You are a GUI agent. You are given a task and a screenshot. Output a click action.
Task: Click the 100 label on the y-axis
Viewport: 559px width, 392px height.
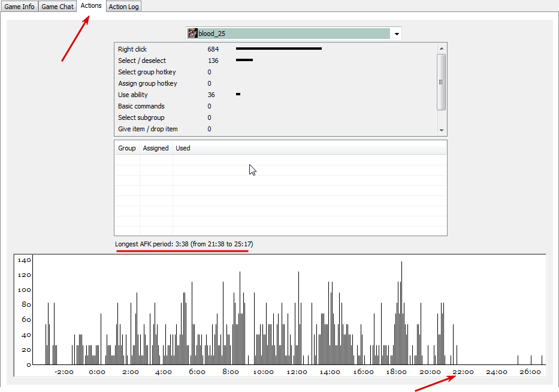(x=24, y=290)
